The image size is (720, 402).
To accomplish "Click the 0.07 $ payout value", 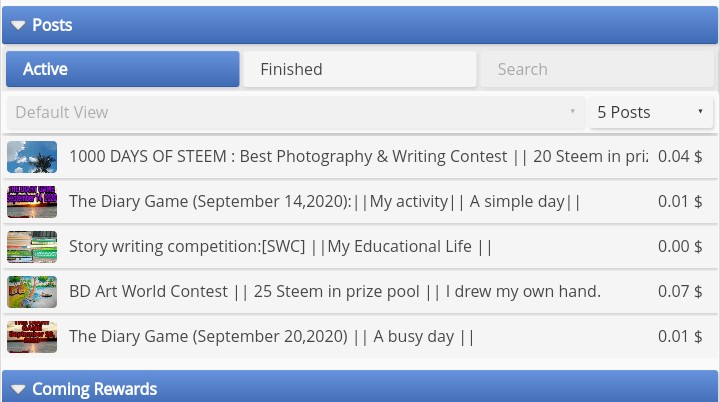I will (680, 292).
